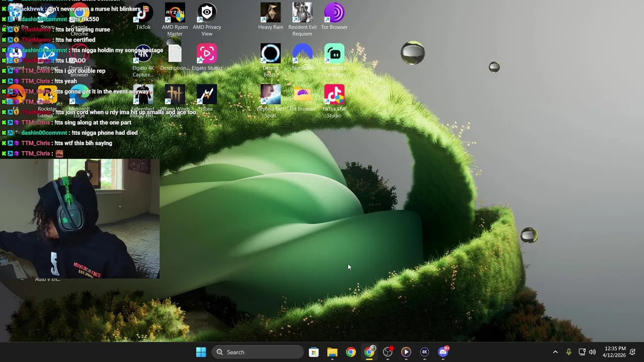
Task: Select the Where Winds Meet shortcut
Action: click(175, 102)
